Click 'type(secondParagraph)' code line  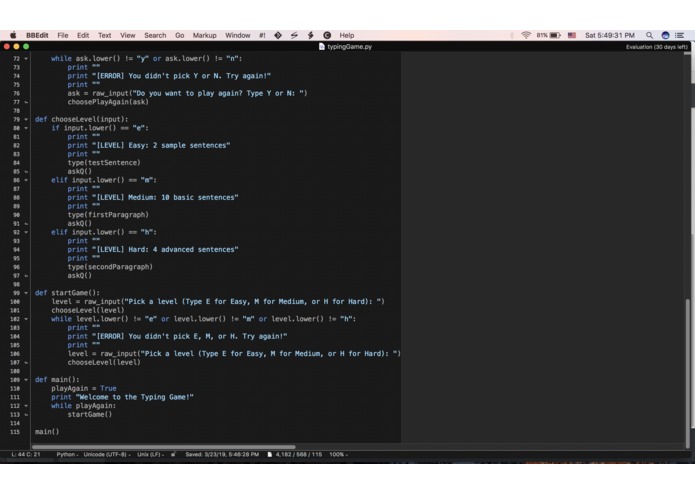point(110,267)
